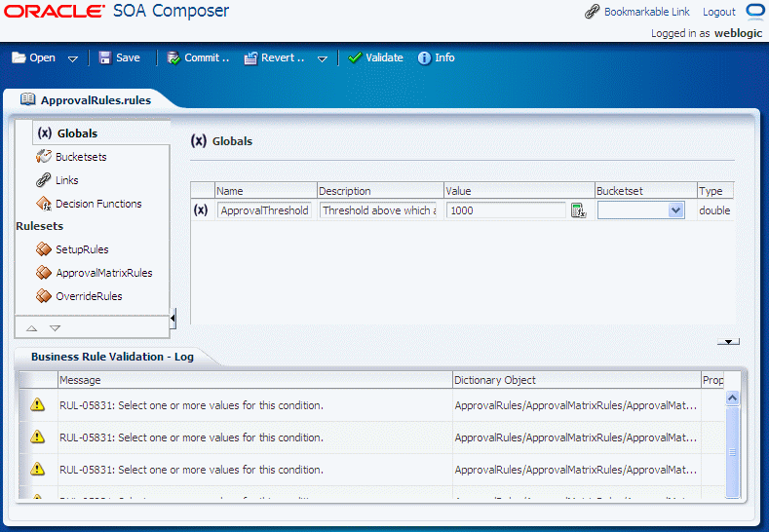Click the Bucketset column header
The height and width of the screenshot is (532, 769).
(646, 191)
